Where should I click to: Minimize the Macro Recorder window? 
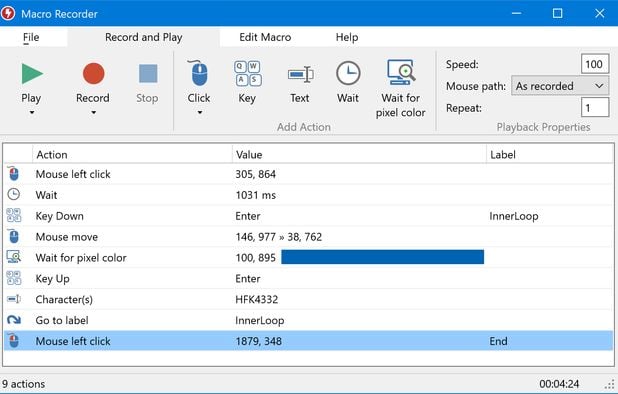[516, 13]
